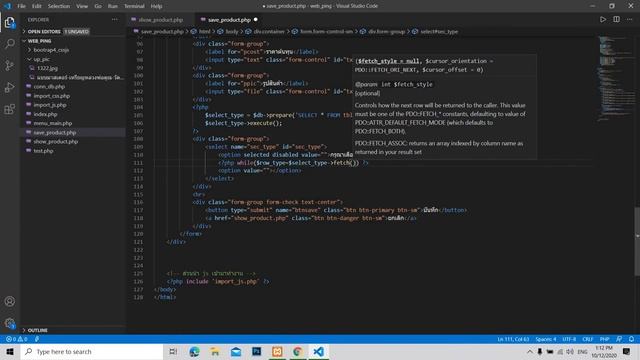Open Source Control view

click(x=10, y=65)
